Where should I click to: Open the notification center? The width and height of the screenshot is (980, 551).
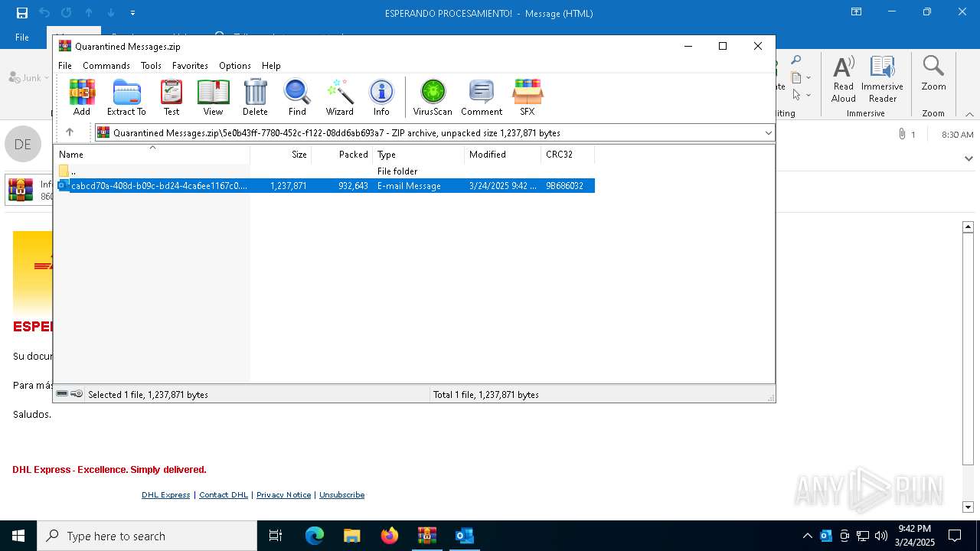[x=955, y=536]
